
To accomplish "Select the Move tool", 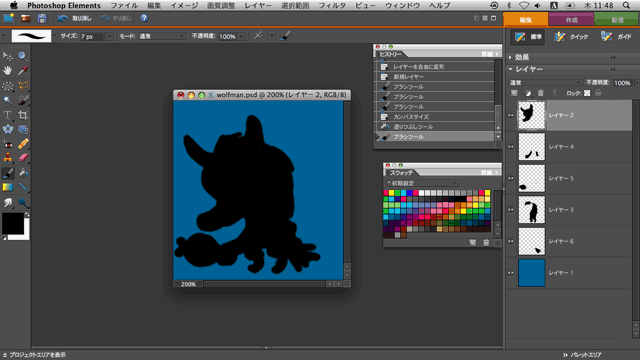I will tap(7, 56).
